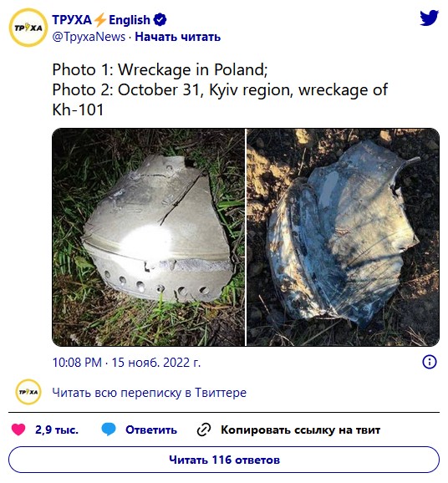The image size is (448, 483).
Task: Click the 2,9 тыс. likes count
Action: (57, 430)
